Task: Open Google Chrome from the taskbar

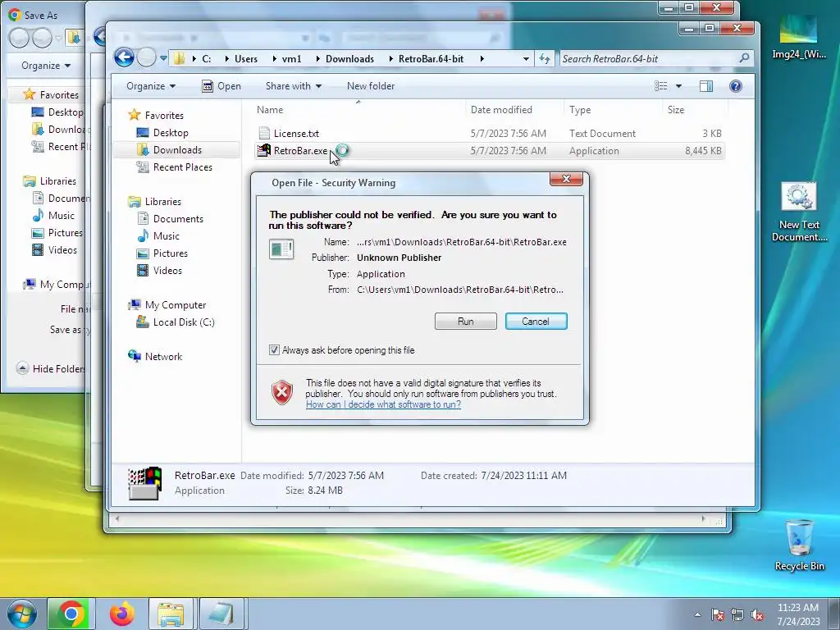Action: [x=71, y=614]
